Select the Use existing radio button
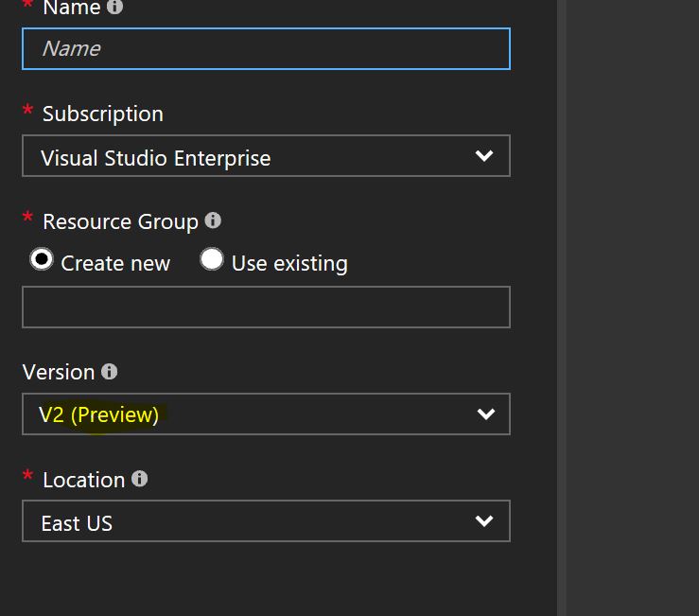This screenshot has width=699, height=616. [x=211, y=259]
